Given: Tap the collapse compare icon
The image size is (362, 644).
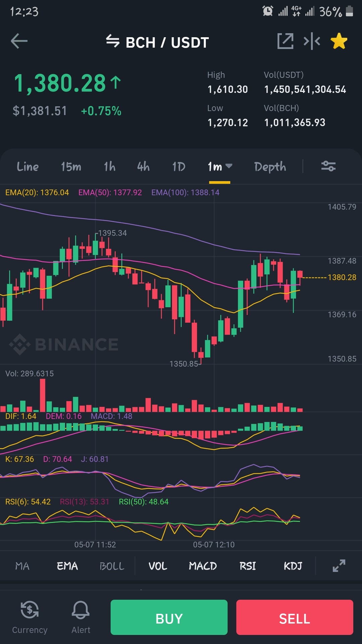Looking at the screenshot, I should coord(312,41).
